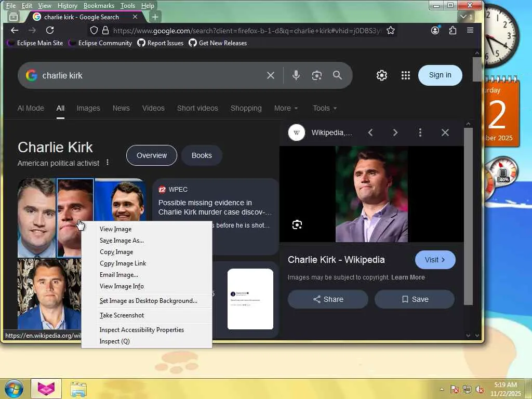Choose Save Image As from context menu
This screenshot has height=399, width=532.
[147, 241]
